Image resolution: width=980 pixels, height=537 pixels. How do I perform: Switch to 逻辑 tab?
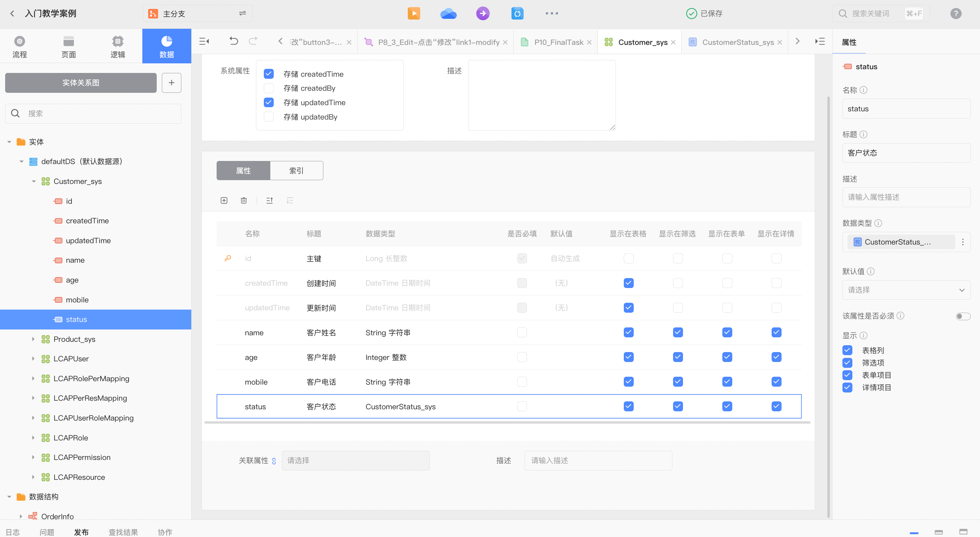(x=118, y=47)
